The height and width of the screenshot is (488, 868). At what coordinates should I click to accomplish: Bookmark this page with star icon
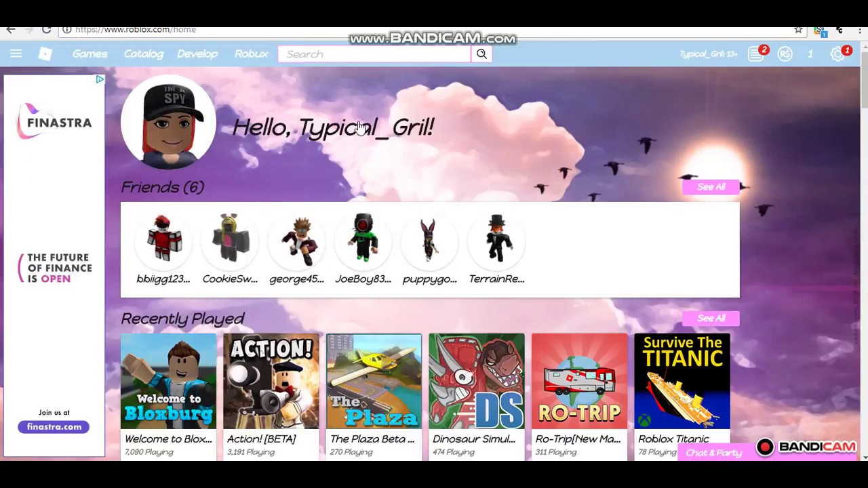(798, 30)
